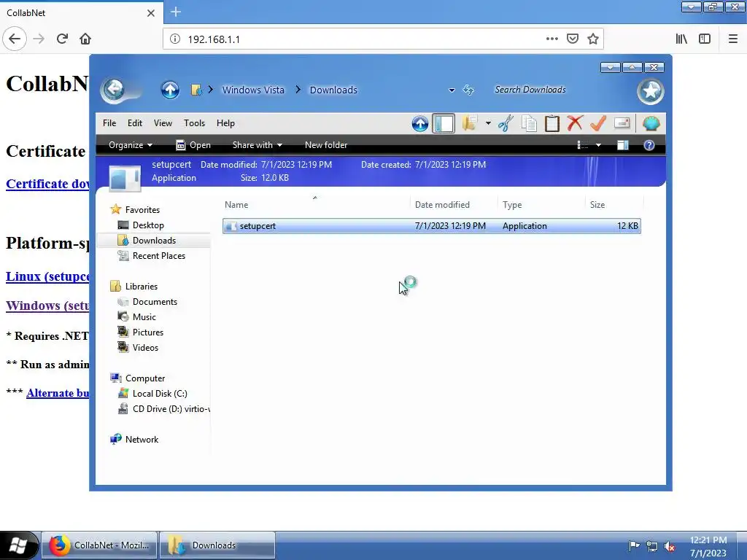The width and height of the screenshot is (747, 560).
Task: Click the Firefox Library icon
Action: pyautogui.click(x=681, y=39)
